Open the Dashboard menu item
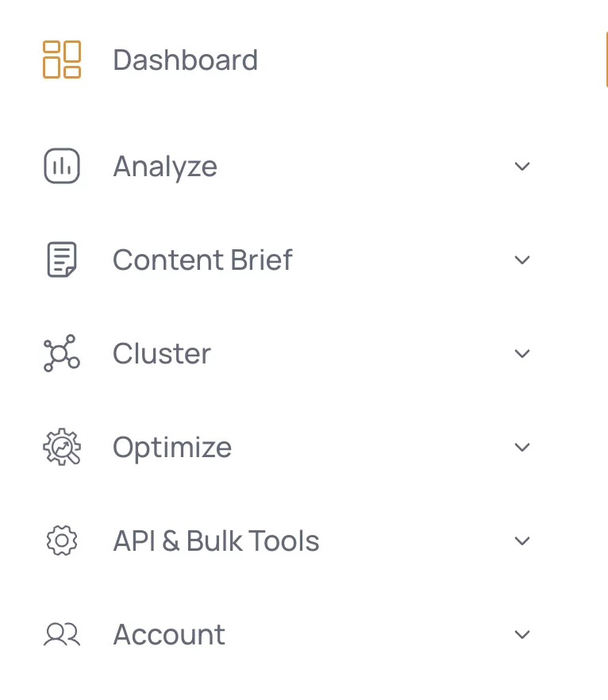Screen dimensions: 608x700 [185, 60]
